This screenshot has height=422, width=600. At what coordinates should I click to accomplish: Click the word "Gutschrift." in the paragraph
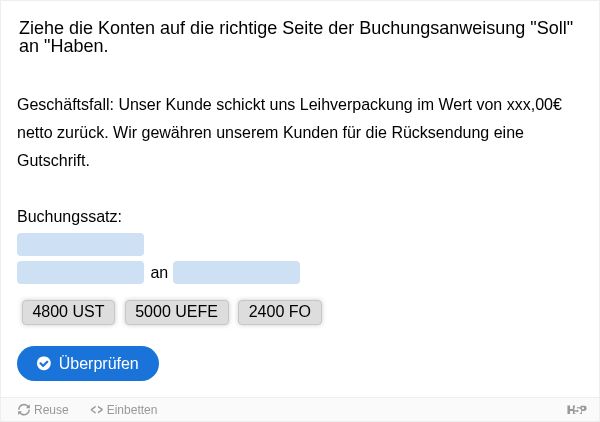pyautogui.click(x=53, y=161)
